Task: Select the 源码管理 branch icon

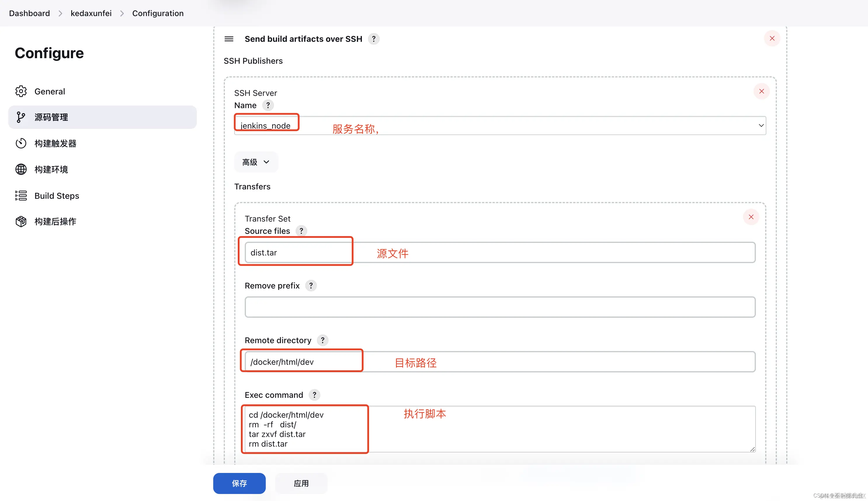Action: (x=21, y=117)
